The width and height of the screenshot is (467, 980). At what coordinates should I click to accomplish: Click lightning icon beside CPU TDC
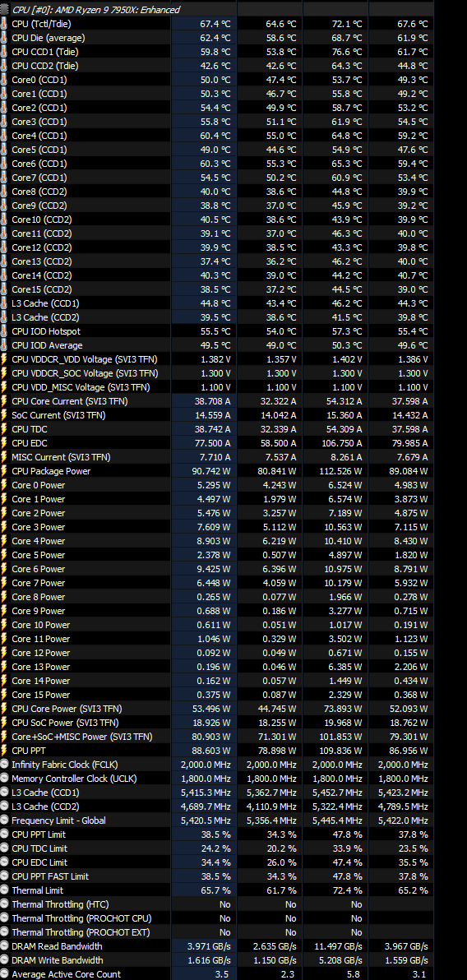pos(4,429)
